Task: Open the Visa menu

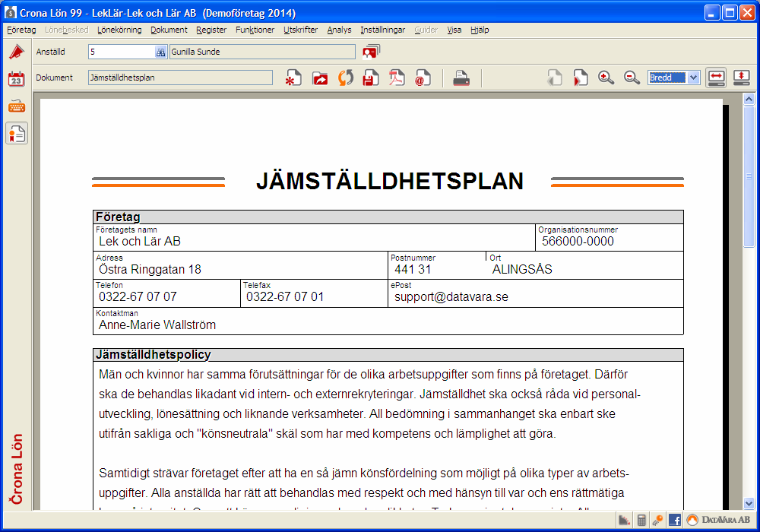Action: pos(454,30)
